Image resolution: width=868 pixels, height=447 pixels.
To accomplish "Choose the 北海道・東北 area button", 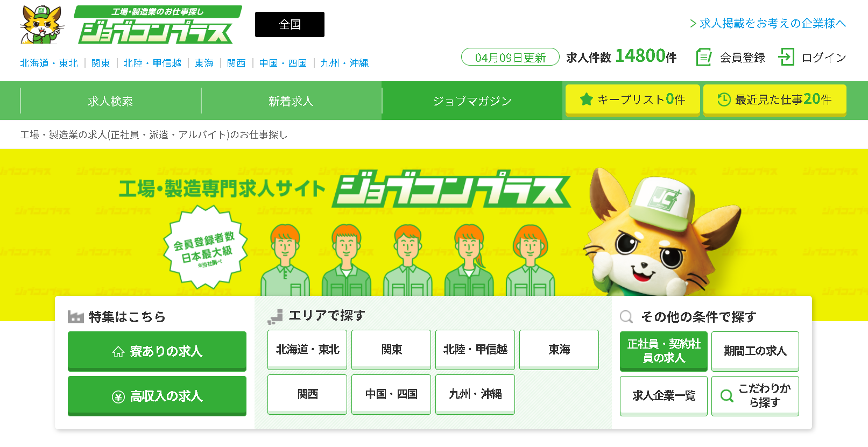I will point(307,350).
